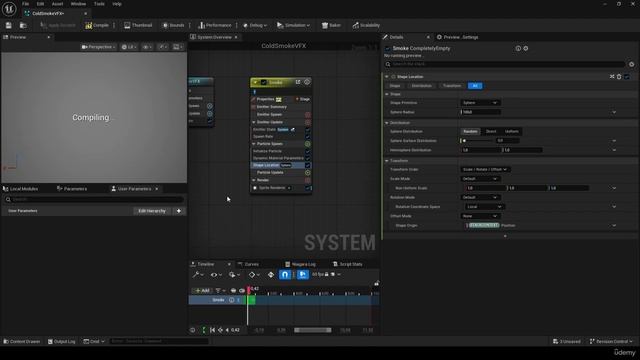This screenshot has width=640, height=360.
Task: Switch to the Niagara Log tab
Action: [x=300, y=264]
